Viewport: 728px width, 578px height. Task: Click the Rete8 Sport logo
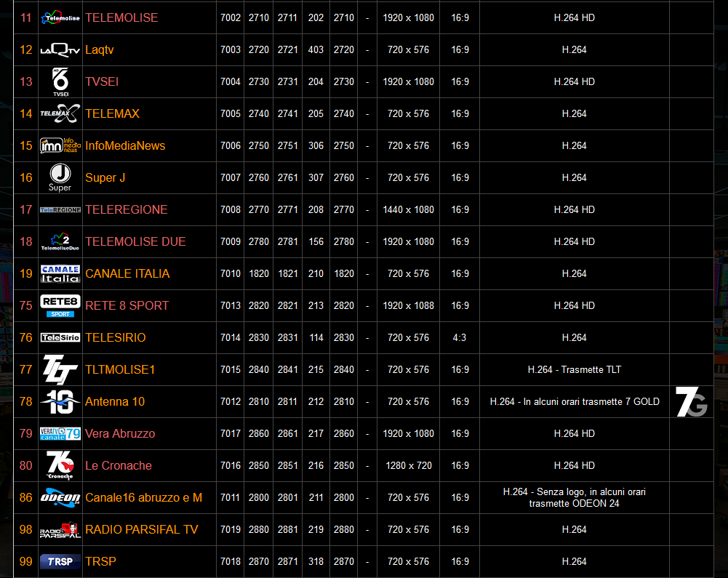tap(60, 306)
